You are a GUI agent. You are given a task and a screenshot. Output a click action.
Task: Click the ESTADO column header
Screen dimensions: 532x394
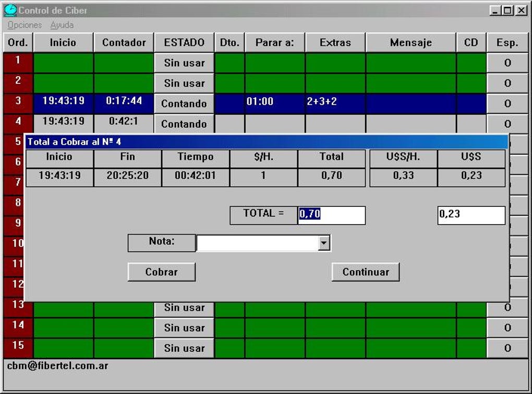pyautogui.click(x=184, y=42)
